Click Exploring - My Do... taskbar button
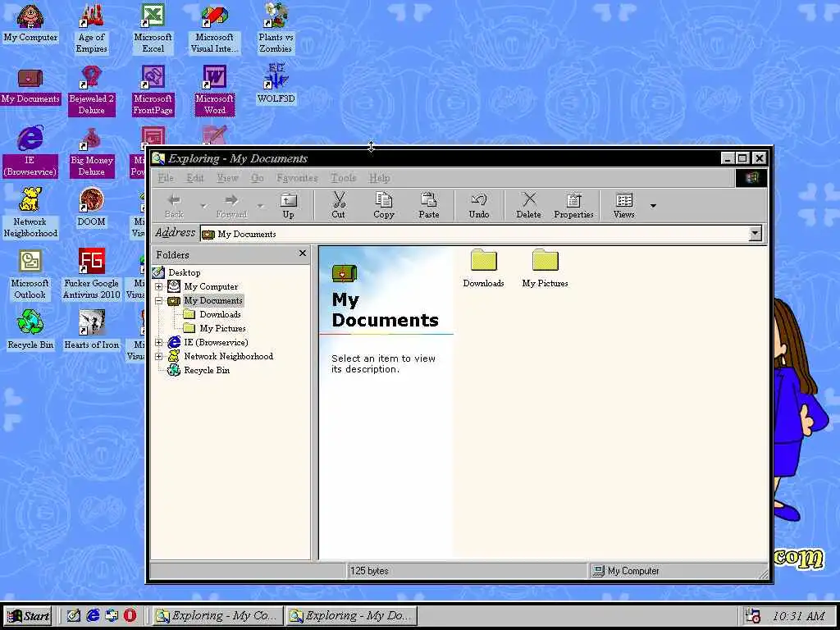 pyautogui.click(x=351, y=616)
